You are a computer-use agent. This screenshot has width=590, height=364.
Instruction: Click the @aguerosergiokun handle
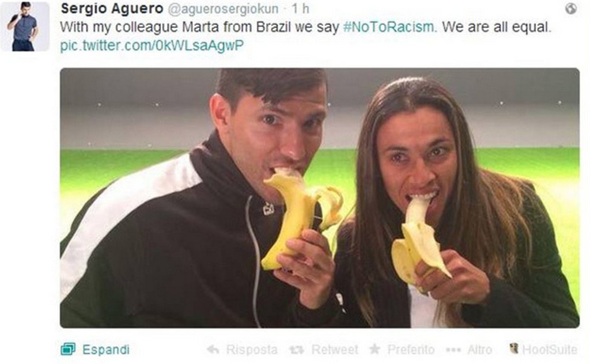[223, 9]
